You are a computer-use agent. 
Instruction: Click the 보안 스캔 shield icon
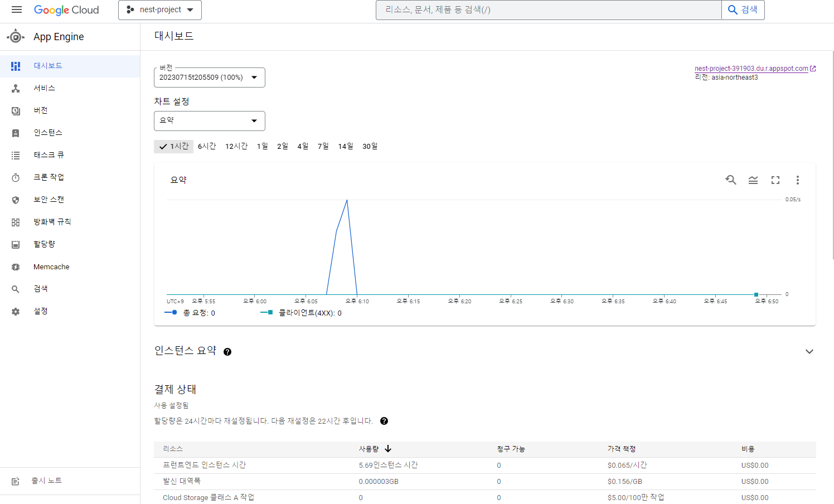tap(16, 200)
